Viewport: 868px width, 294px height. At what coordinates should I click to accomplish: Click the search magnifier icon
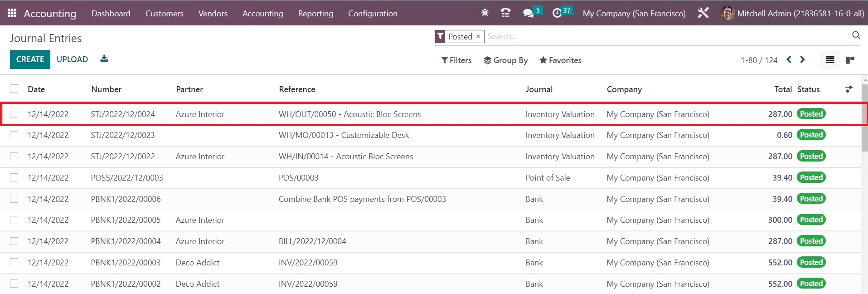click(856, 35)
